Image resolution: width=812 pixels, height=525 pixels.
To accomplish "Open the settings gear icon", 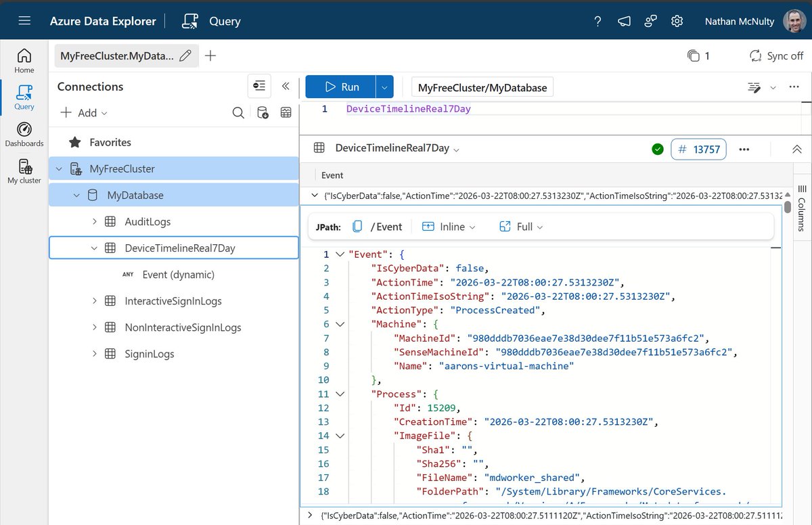I will click(677, 21).
